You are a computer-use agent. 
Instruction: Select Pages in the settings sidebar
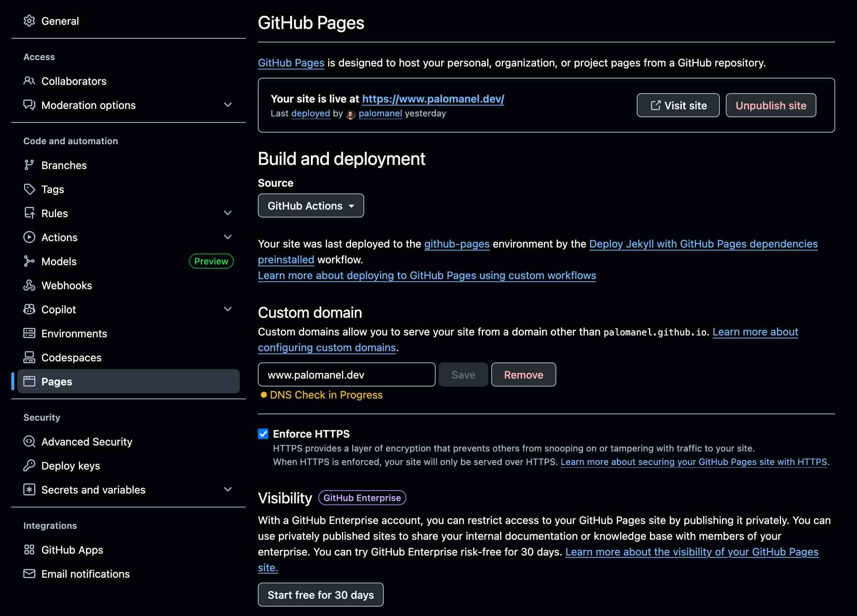56,382
